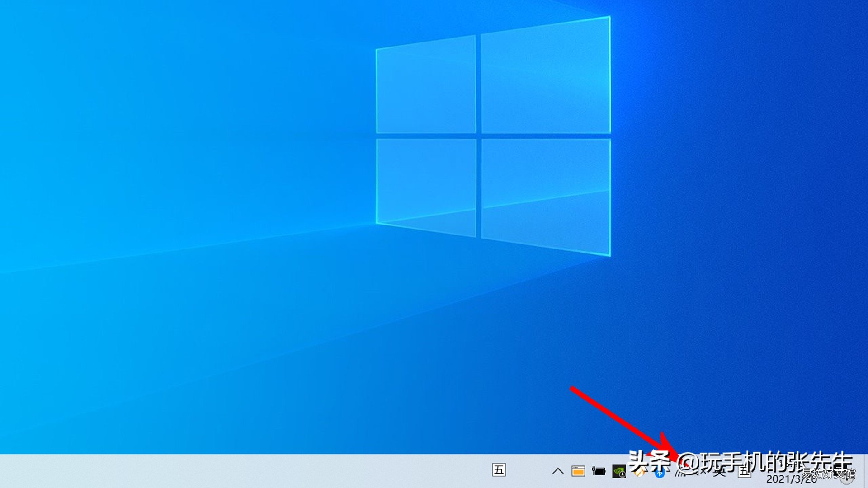The image size is (868, 488).
Task: Click the date 2021/3/26 in the taskbar clock
Action: pos(791,479)
